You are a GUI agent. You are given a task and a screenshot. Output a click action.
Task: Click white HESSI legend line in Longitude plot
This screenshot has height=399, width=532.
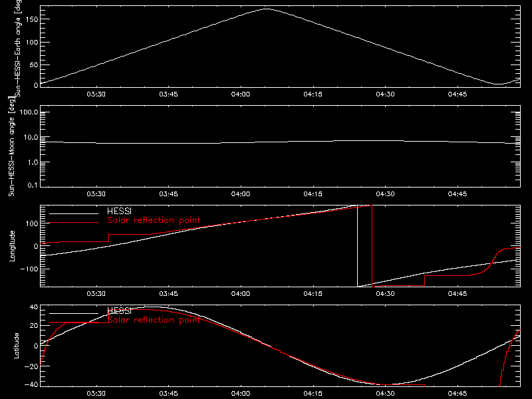tap(74, 213)
